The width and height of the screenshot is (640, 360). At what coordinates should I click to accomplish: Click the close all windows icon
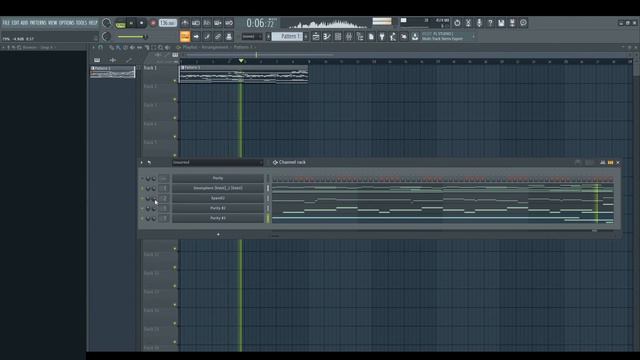tap(404, 37)
